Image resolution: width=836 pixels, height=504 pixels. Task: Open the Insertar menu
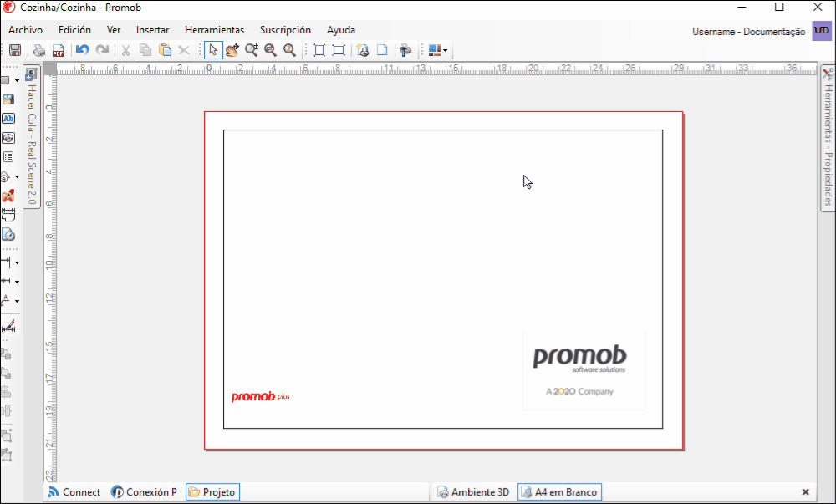pos(152,30)
